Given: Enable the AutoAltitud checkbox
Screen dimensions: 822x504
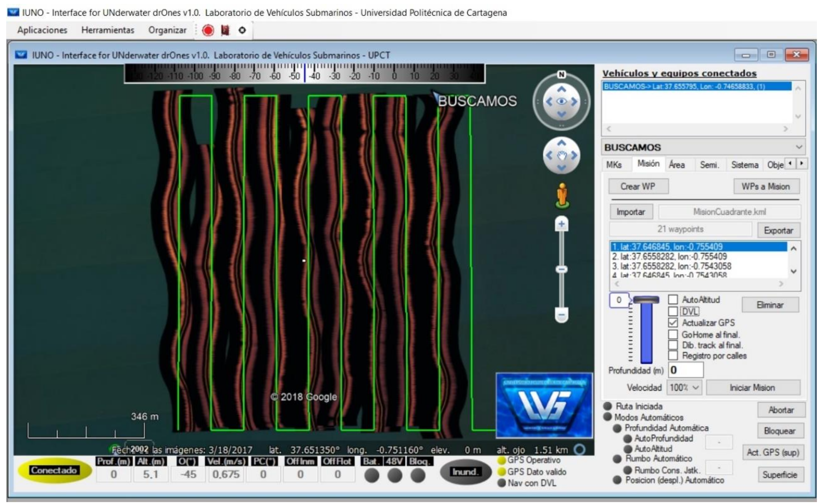Looking at the screenshot, I should [x=673, y=299].
